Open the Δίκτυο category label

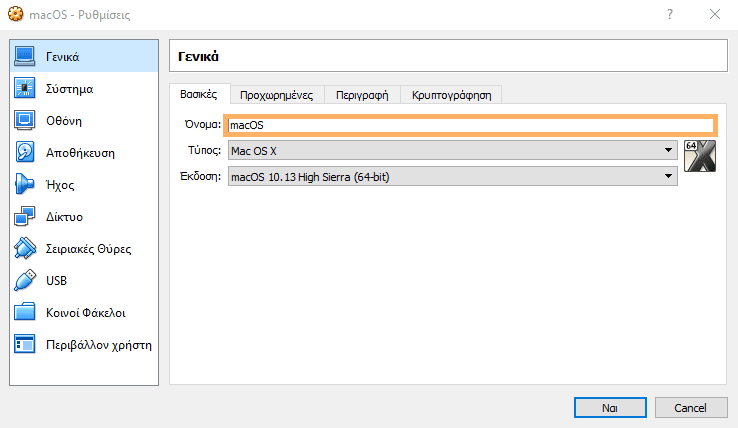(64, 217)
